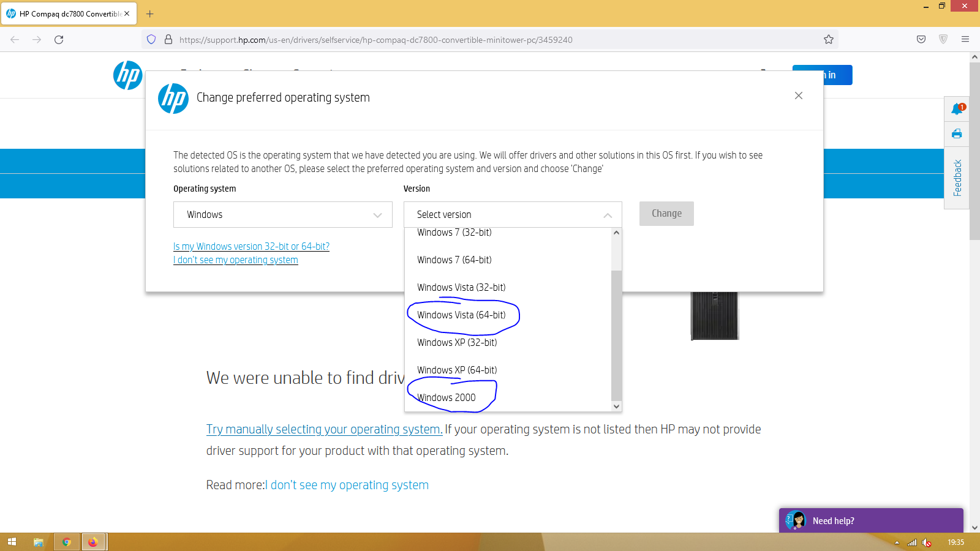
Task: Show site security info via the padlock
Action: pyautogui.click(x=168, y=40)
